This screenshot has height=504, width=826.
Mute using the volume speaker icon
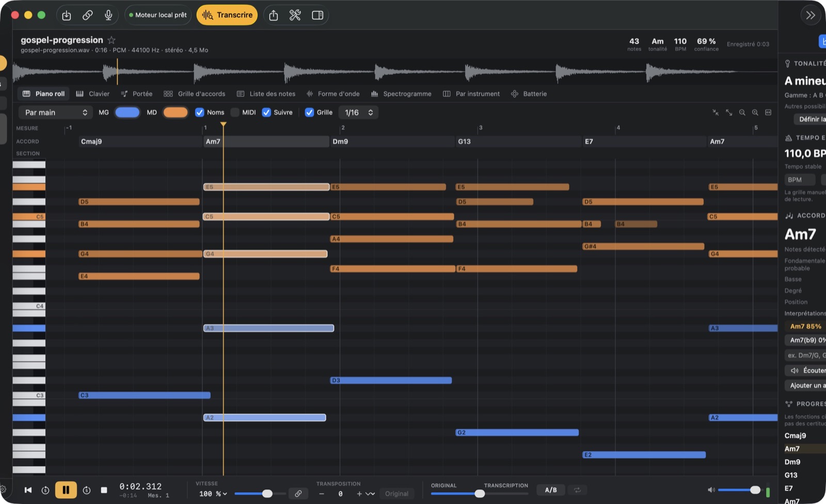pyautogui.click(x=711, y=490)
